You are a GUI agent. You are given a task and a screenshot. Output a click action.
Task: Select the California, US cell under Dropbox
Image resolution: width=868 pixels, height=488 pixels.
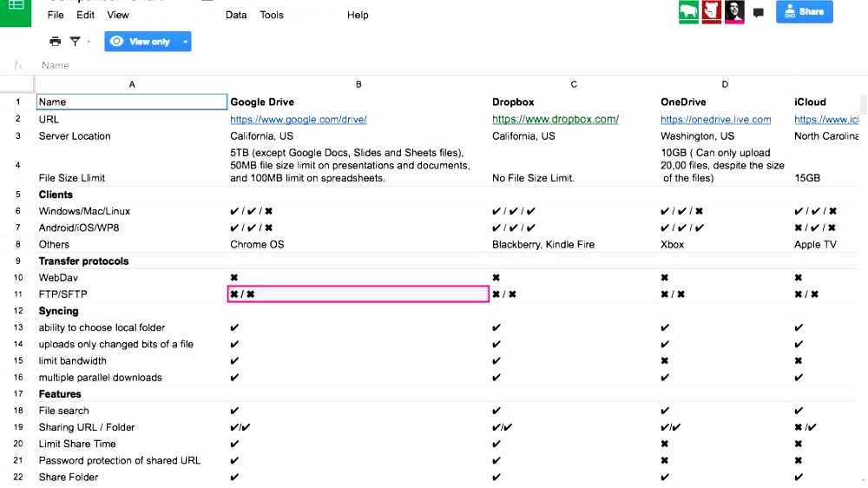(x=574, y=135)
